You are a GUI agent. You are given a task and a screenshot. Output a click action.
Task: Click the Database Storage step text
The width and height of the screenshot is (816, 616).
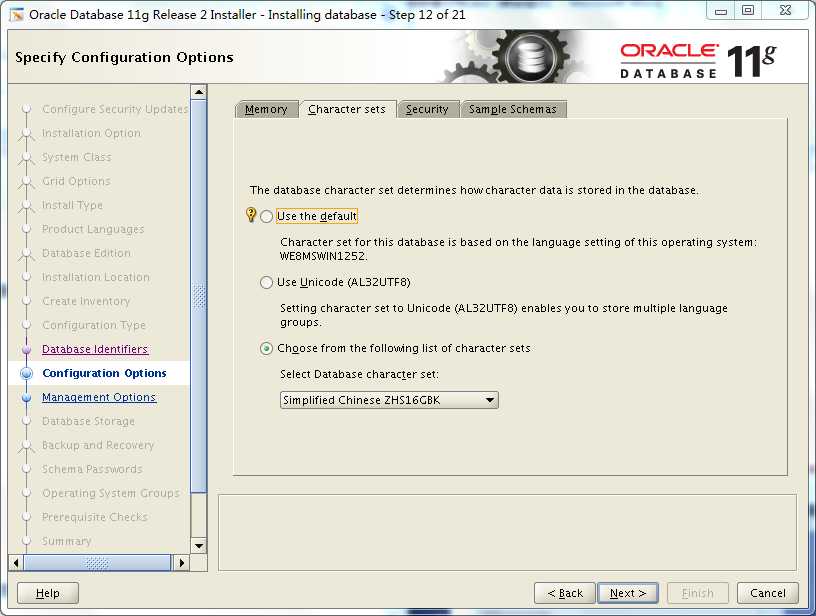(88, 421)
